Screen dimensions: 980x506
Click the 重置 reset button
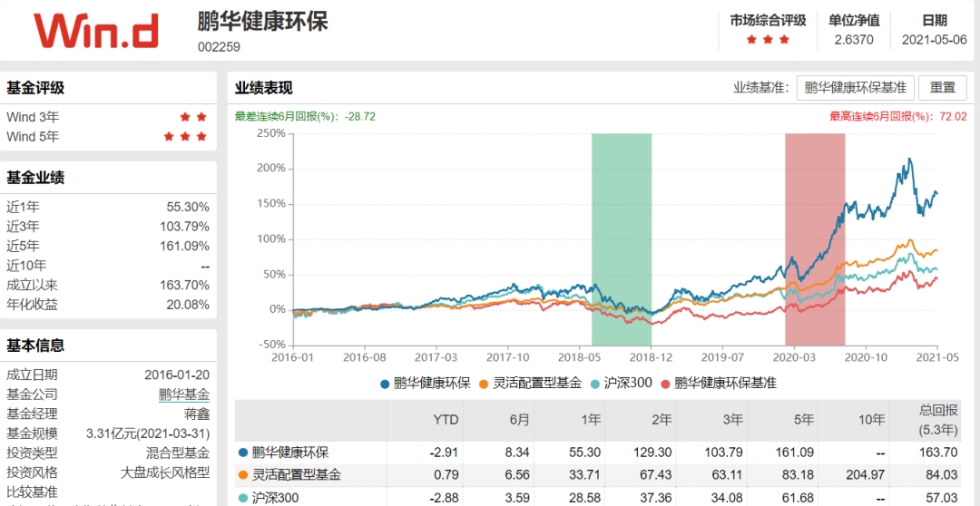pyautogui.click(x=943, y=87)
